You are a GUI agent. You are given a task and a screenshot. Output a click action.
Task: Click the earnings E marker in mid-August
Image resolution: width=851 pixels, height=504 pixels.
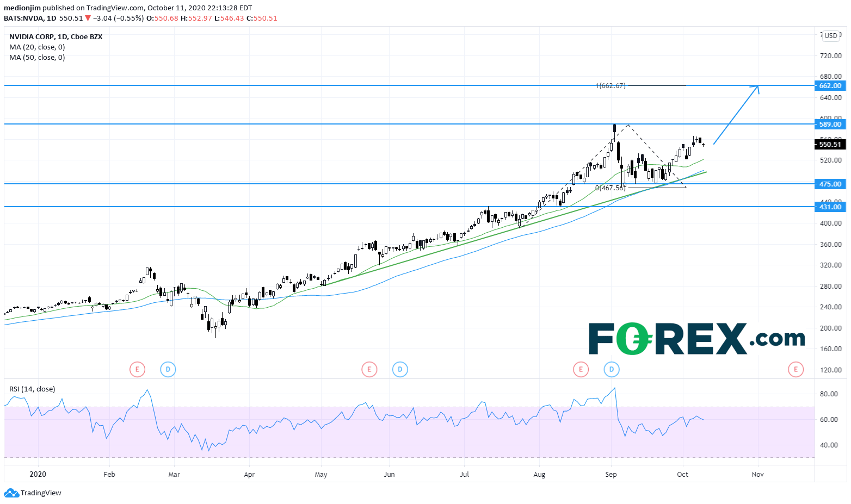tap(581, 370)
